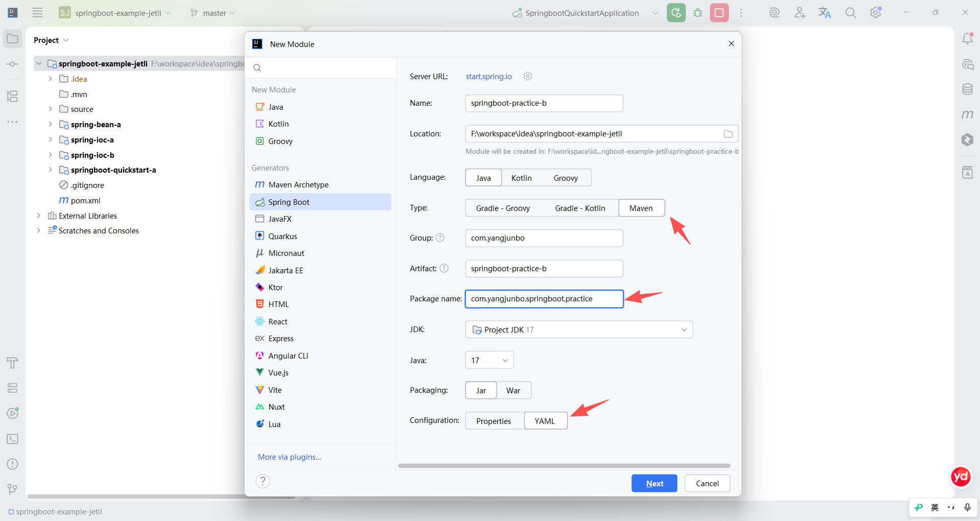Select Jar packaging
The image size is (980, 521).
481,390
